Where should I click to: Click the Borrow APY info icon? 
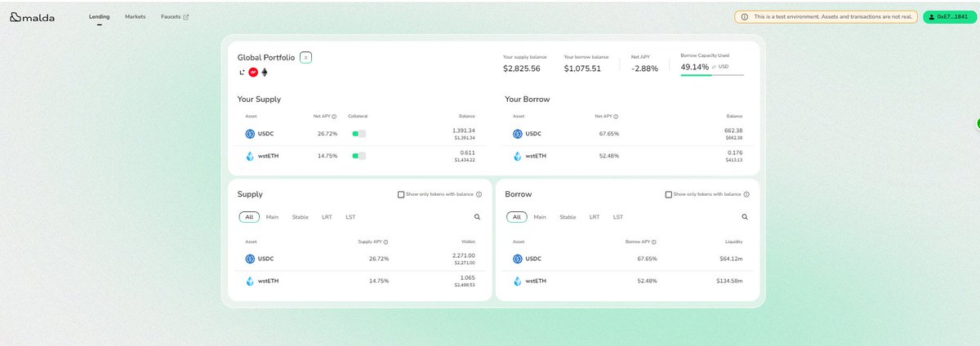click(x=653, y=242)
